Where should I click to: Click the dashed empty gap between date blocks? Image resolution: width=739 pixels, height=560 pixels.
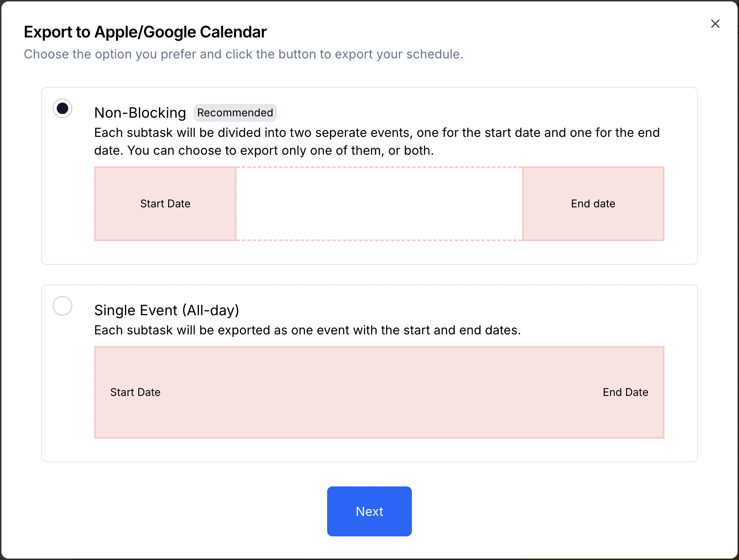click(x=379, y=204)
